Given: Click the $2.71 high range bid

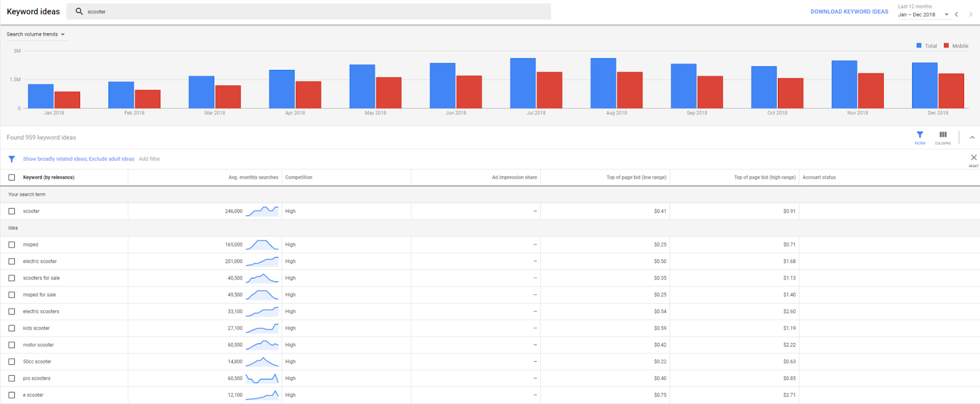Looking at the screenshot, I should tap(790, 395).
